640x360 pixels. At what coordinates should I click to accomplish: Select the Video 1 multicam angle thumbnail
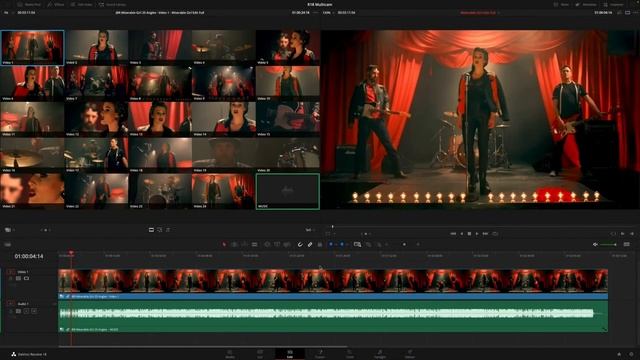pos(32,47)
